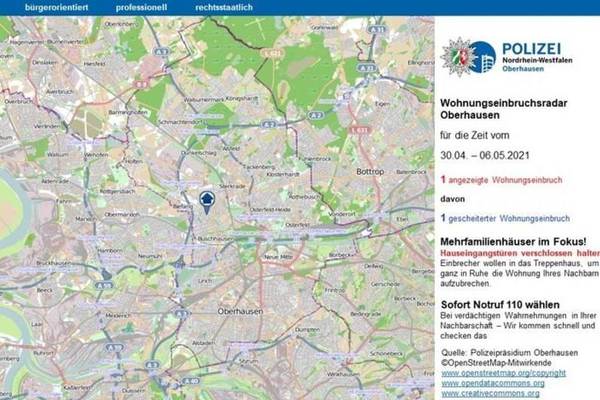Select the professionell header item
The image size is (600, 400).
pyautogui.click(x=141, y=7)
